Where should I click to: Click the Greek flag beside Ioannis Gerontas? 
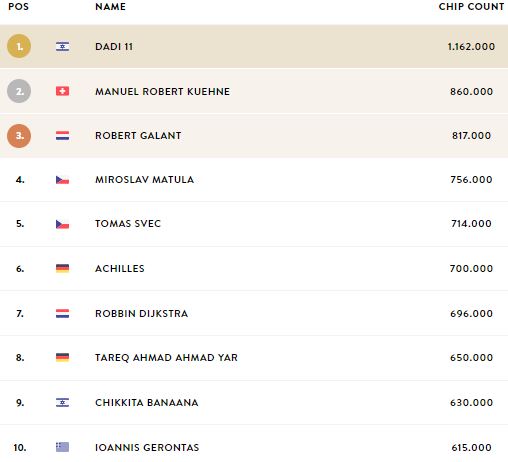coord(62,447)
